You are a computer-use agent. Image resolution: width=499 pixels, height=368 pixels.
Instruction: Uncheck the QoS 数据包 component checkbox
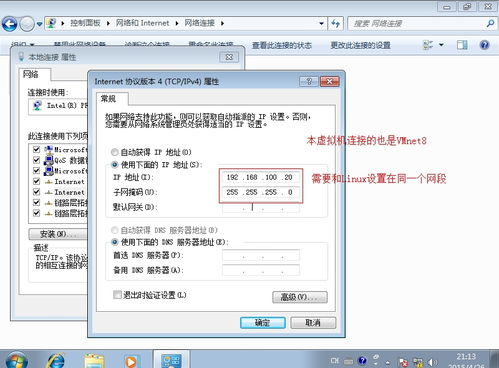[36, 160]
